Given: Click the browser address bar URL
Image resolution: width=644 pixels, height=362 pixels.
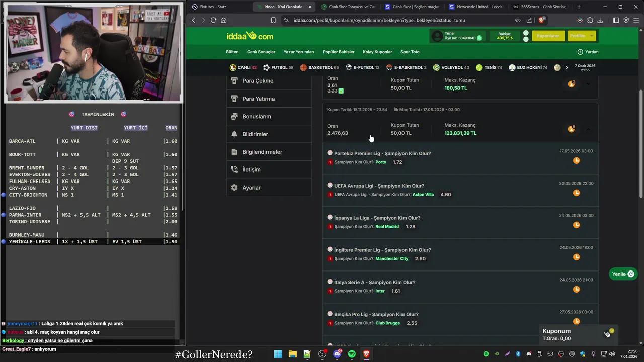Looking at the screenshot, I should coord(379,20).
